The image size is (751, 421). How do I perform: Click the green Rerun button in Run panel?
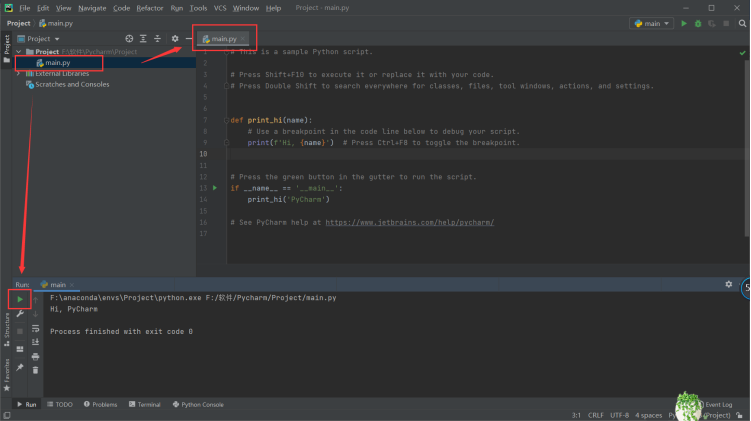coord(19,299)
